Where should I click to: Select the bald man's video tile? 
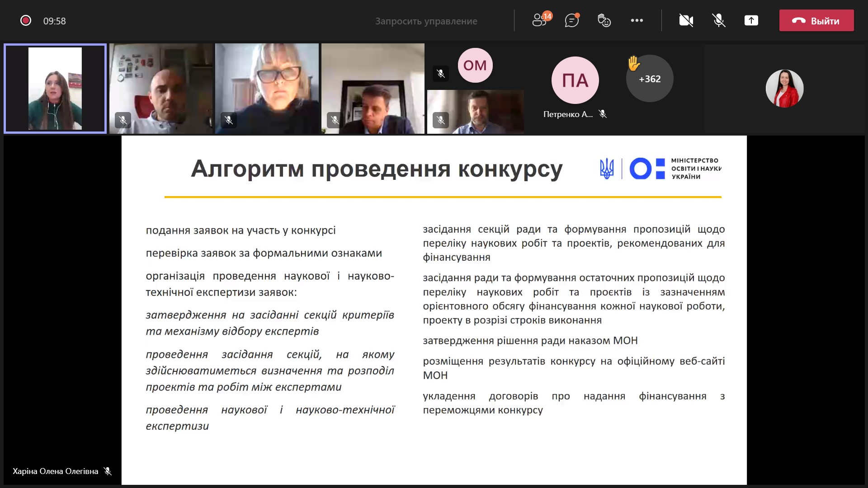click(161, 89)
